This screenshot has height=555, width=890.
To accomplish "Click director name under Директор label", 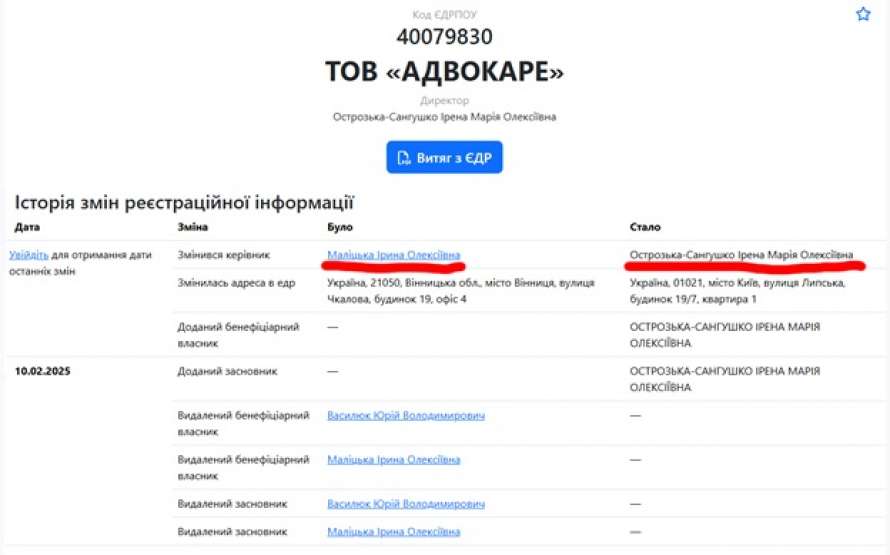I will click(x=444, y=117).
